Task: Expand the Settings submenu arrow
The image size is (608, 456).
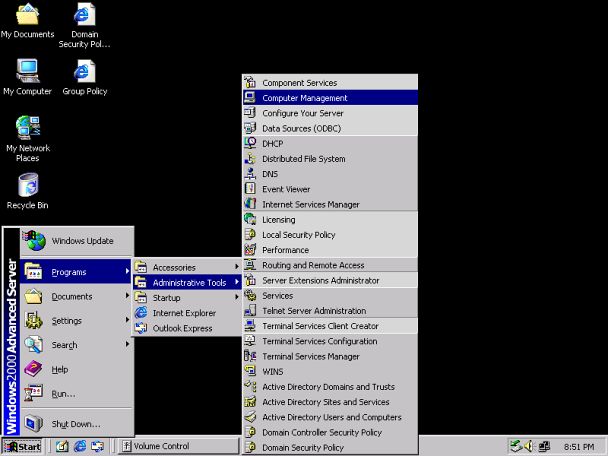Action: (127, 320)
